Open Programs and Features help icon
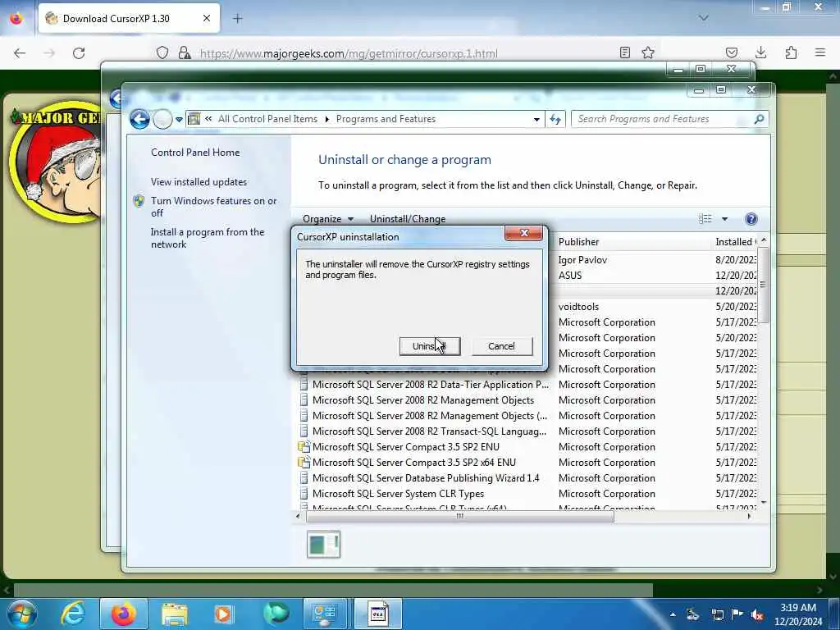Image resolution: width=840 pixels, height=630 pixels. click(751, 218)
